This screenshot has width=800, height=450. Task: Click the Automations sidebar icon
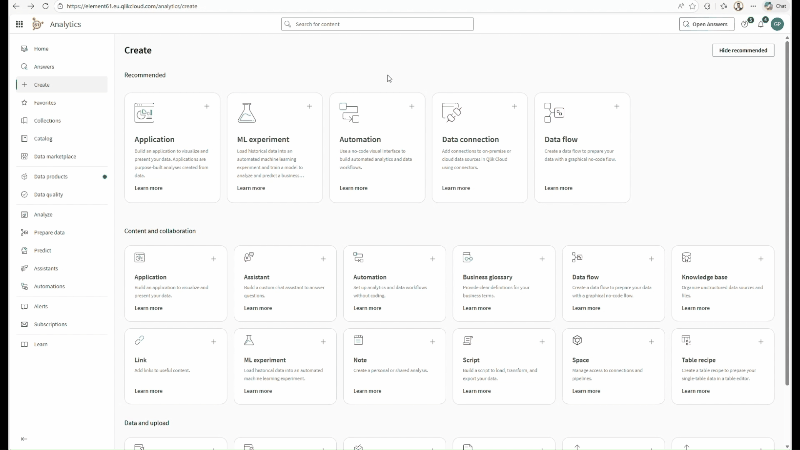coord(24,286)
